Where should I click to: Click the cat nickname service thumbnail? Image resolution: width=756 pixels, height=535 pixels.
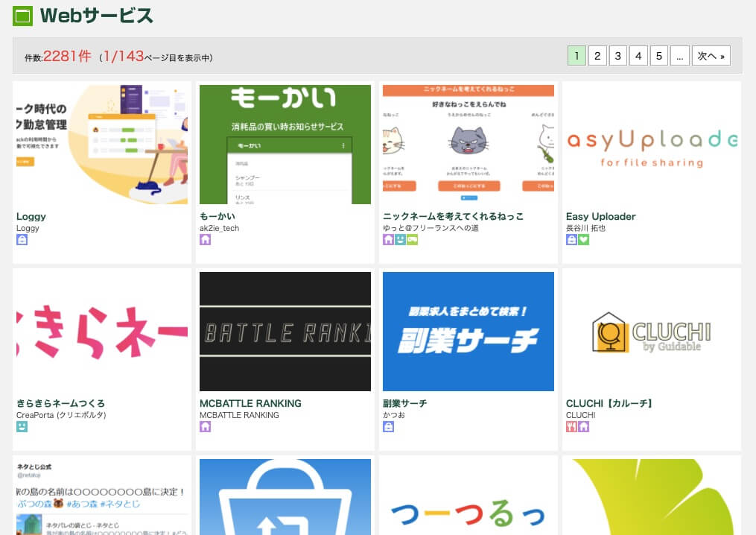[468, 145]
